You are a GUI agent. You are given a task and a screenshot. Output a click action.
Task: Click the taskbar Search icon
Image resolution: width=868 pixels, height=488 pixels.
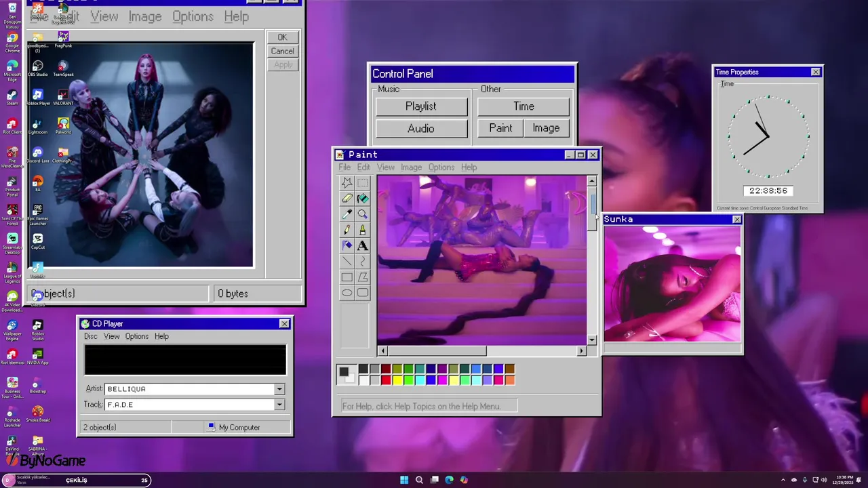(x=419, y=480)
